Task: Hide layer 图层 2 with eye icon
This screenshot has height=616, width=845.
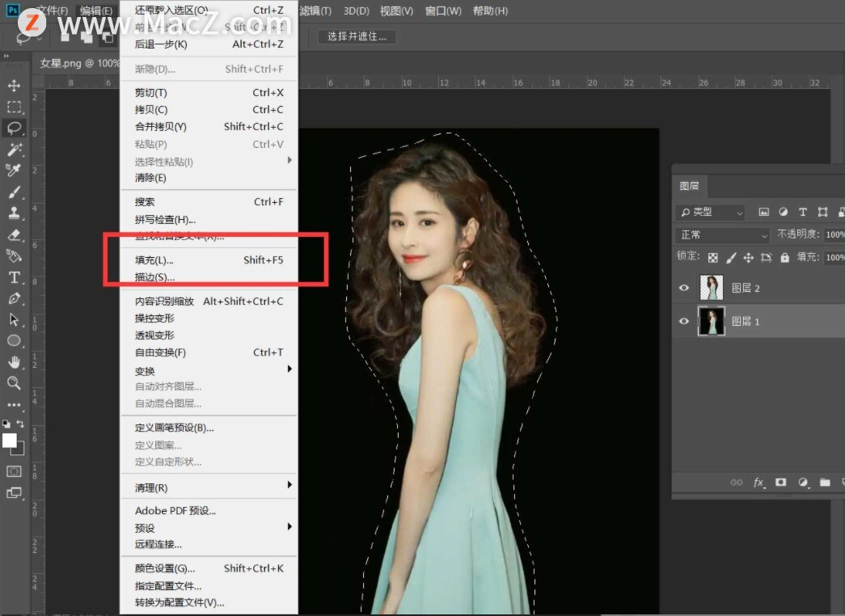Action: tap(684, 288)
